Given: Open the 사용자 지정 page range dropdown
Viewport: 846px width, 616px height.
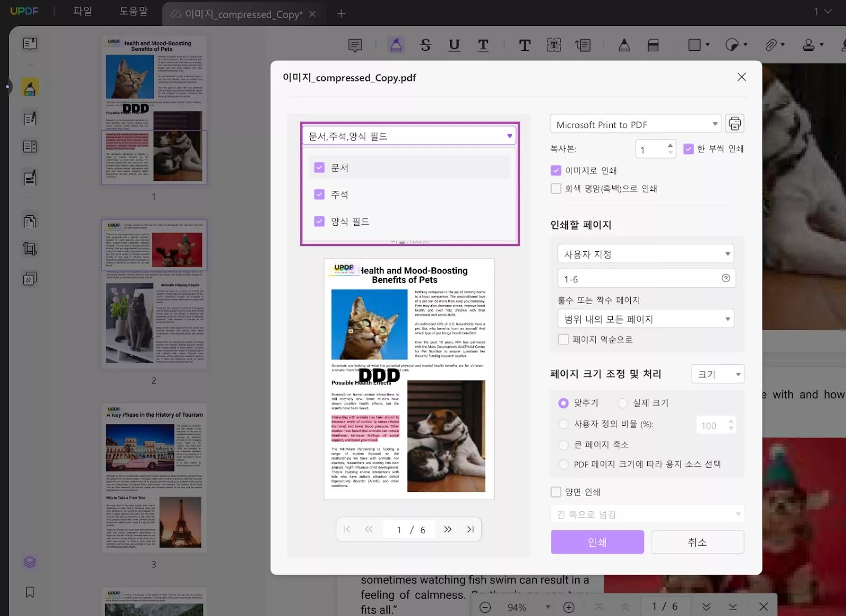Looking at the screenshot, I should (646, 254).
